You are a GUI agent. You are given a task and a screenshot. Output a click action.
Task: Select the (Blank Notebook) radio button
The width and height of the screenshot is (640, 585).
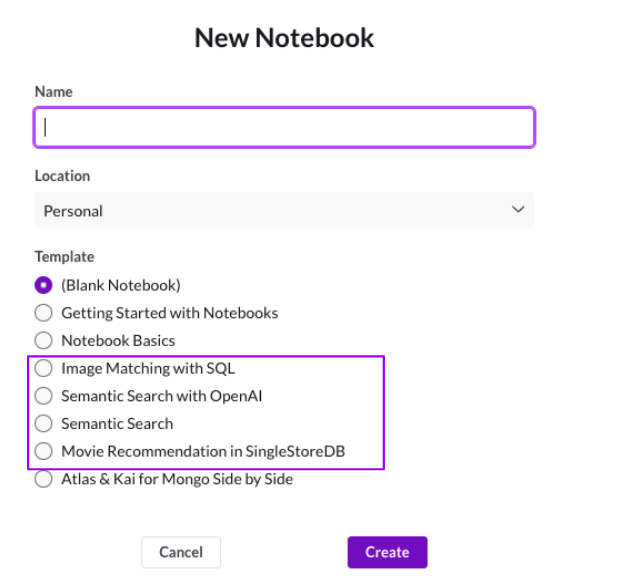coord(44,285)
